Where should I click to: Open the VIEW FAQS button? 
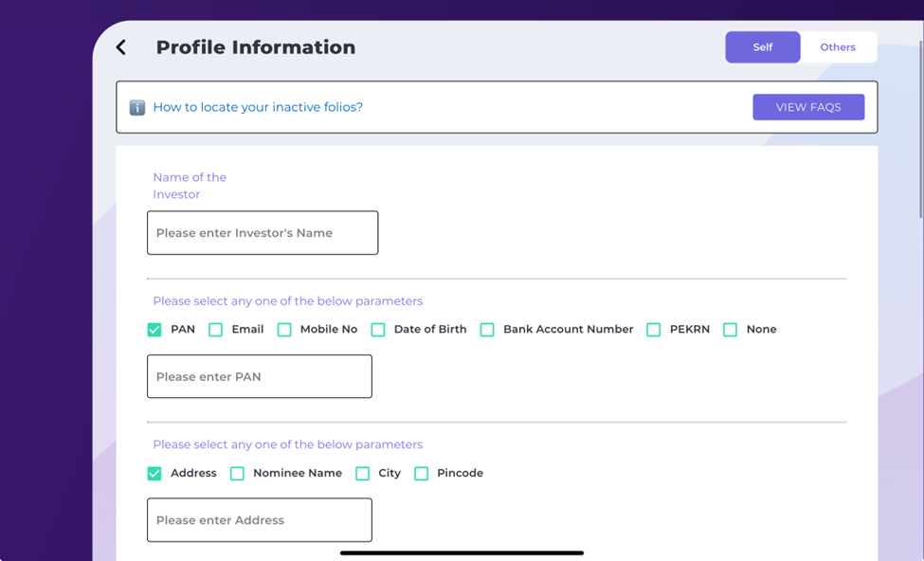click(808, 107)
